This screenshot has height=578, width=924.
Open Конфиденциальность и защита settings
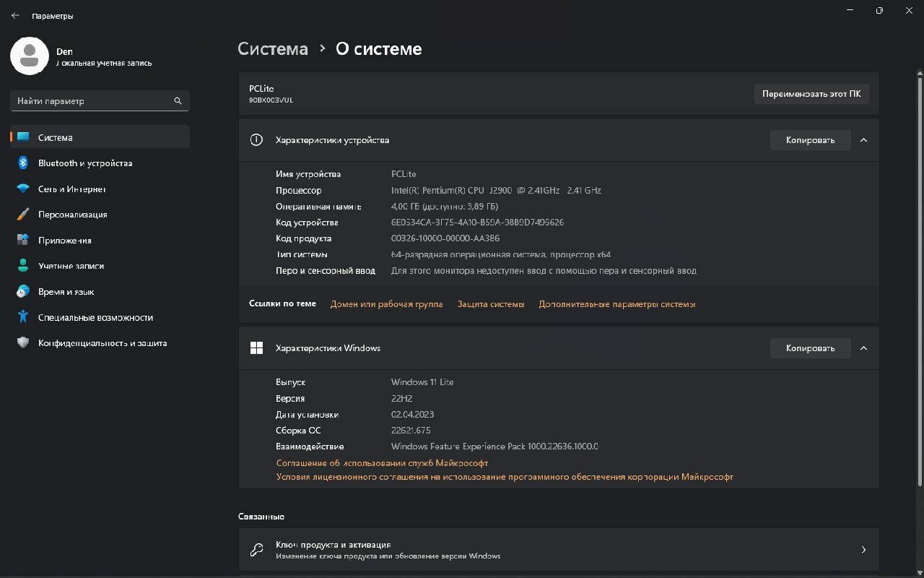pos(100,343)
